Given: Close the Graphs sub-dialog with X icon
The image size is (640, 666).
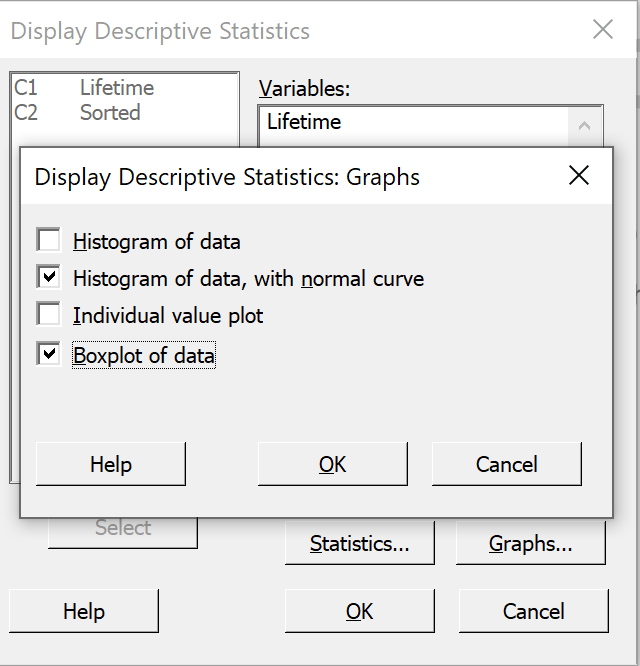Looking at the screenshot, I should point(579,175).
